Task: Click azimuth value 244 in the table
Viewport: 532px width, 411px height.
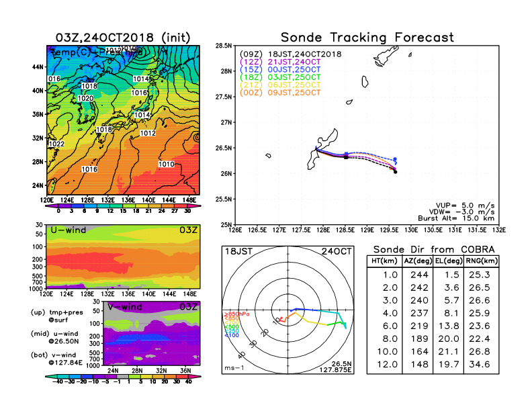Action: pyautogui.click(x=419, y=275)
